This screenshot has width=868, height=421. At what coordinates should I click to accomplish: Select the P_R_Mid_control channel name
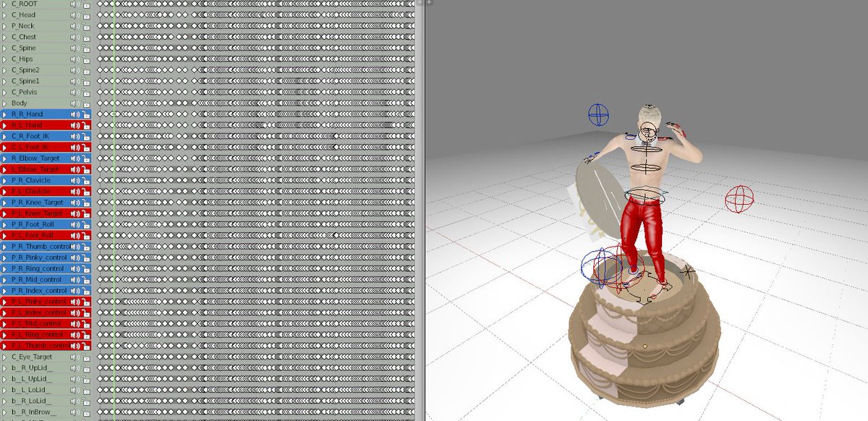[37, 279]
